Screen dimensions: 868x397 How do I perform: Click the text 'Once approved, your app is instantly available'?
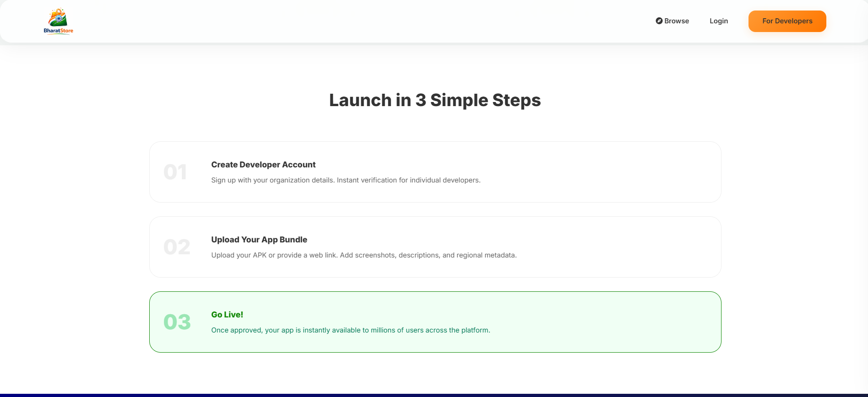coord(286,330)
